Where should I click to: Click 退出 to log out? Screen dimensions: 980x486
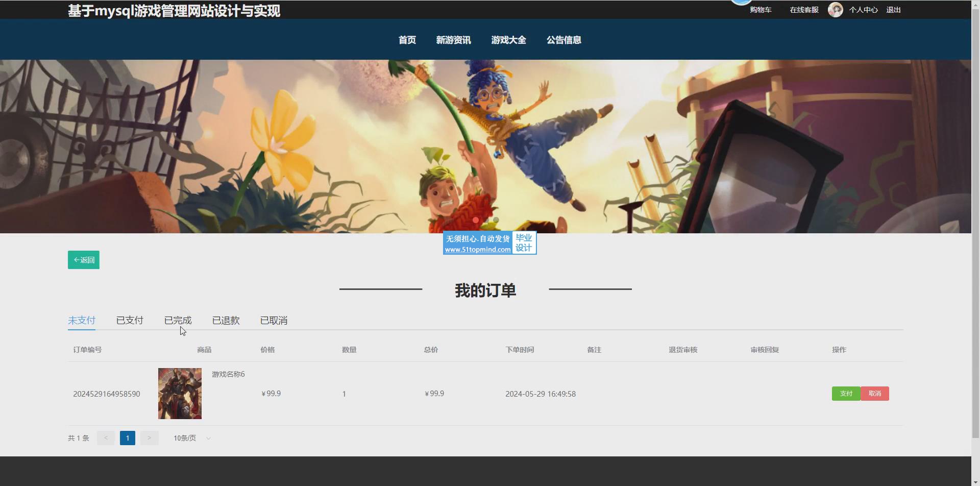[893, 10]
